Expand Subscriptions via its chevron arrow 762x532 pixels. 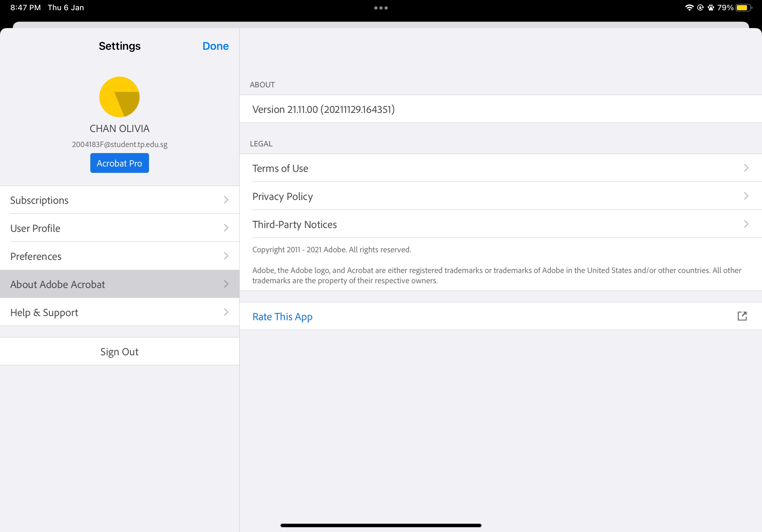pyautogui.click(x=226, y=200)
